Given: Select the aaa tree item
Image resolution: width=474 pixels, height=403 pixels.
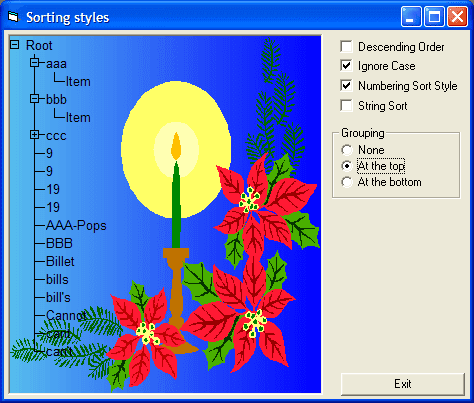Looking at the screenshot, I should click(x=56, y=63).
